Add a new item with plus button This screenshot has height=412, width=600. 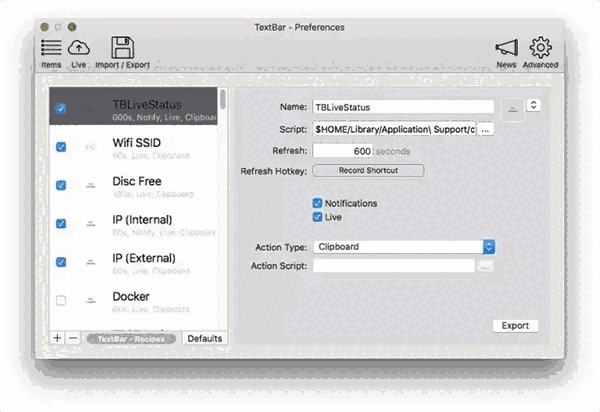coord(57,338)
